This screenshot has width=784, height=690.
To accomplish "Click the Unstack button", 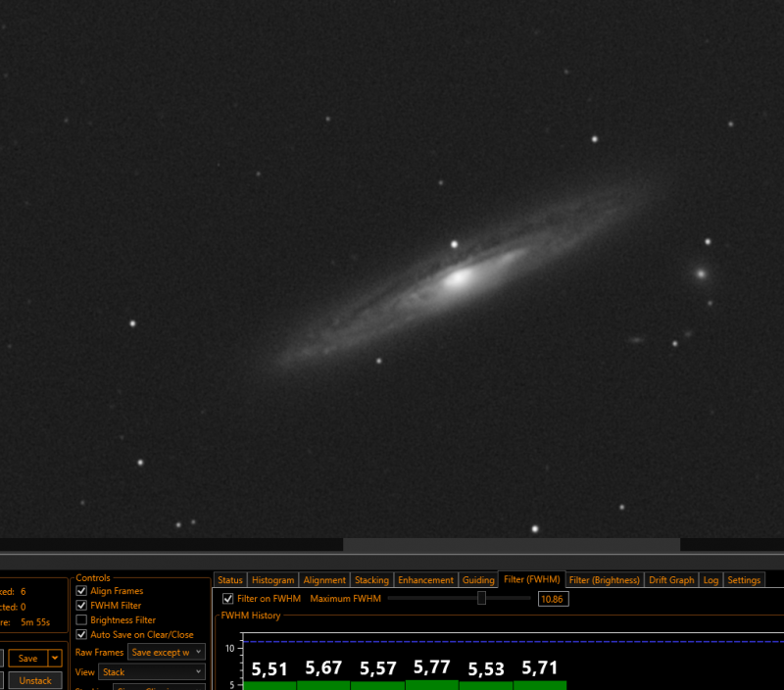I will (x=35, y=680).
